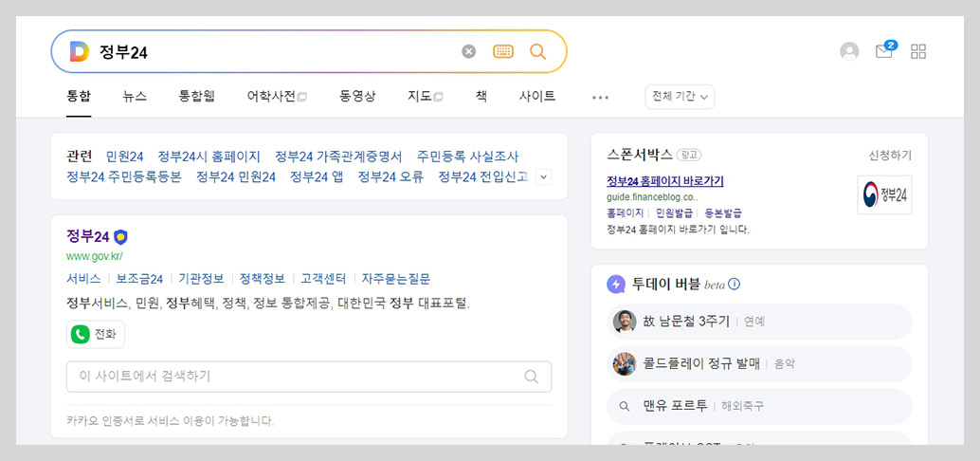Image resolution: width=980 pixels, height=461 pixels.
Task: Click related search 정부24시 홈페이지
Action: (209, 157)
